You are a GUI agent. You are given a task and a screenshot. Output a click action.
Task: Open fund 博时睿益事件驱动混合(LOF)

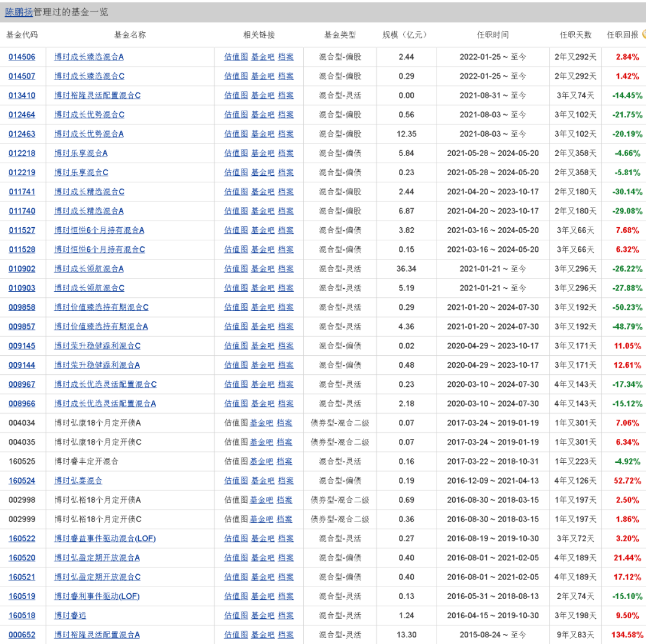[105, 539]
